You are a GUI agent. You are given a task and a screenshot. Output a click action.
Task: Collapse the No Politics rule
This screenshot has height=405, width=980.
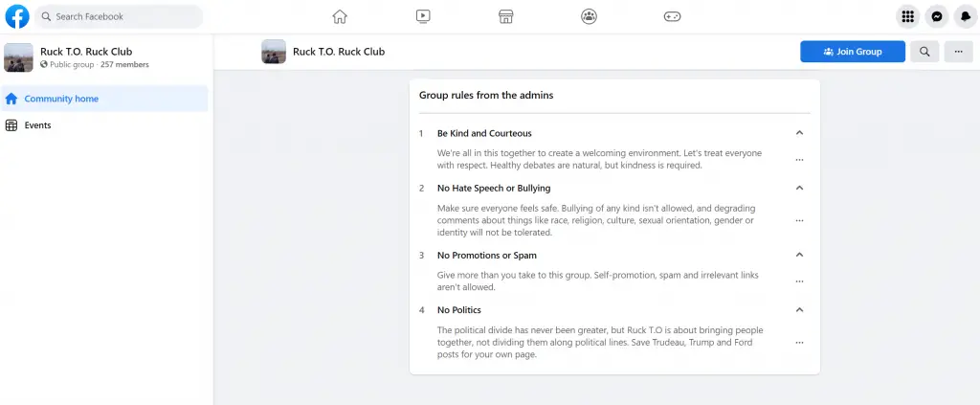(799, 309)
